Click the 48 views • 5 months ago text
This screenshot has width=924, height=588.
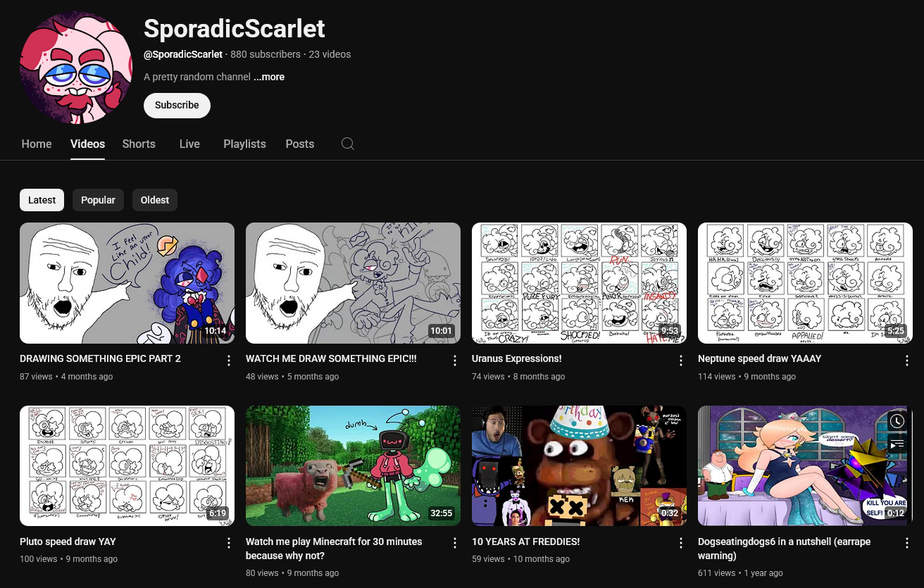292,377
